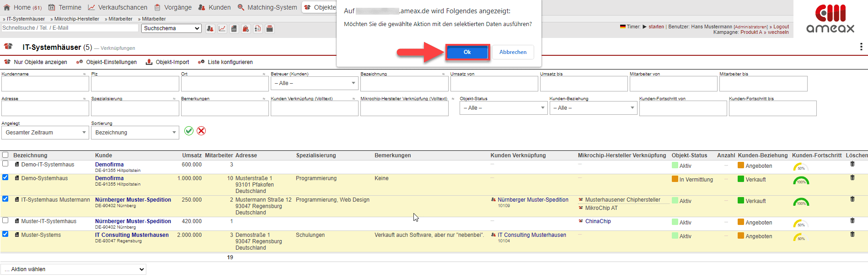Confirm the dialog with Ok
The width and height of the screenshot is (868, 278).
click(x=467, y=52)
